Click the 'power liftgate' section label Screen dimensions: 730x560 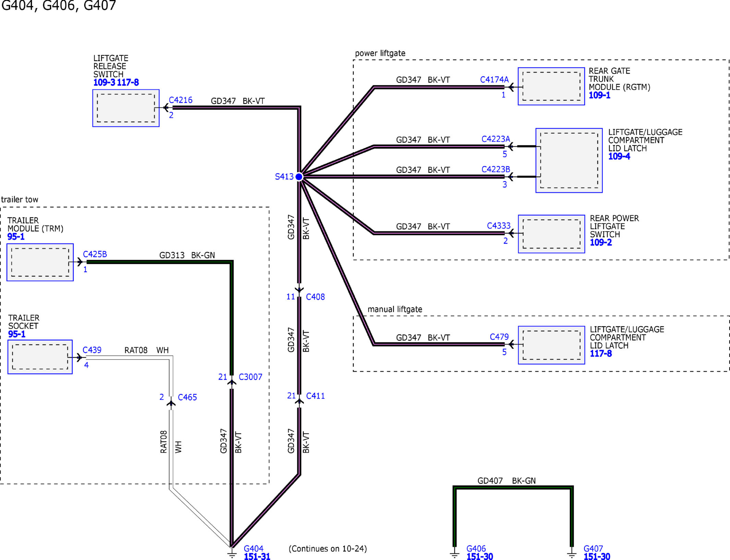tap(380, 53)
